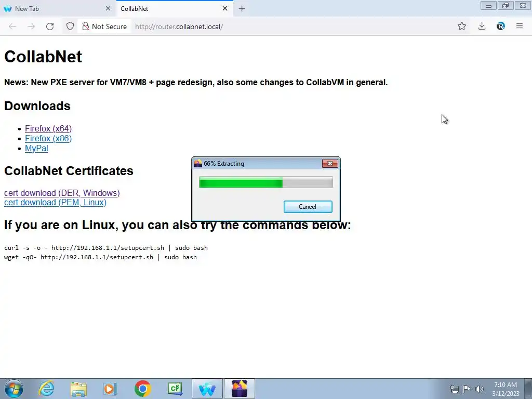Go back using the browser back arrow
This screenshot has width=532, height=399.
[x=12, y=26]
